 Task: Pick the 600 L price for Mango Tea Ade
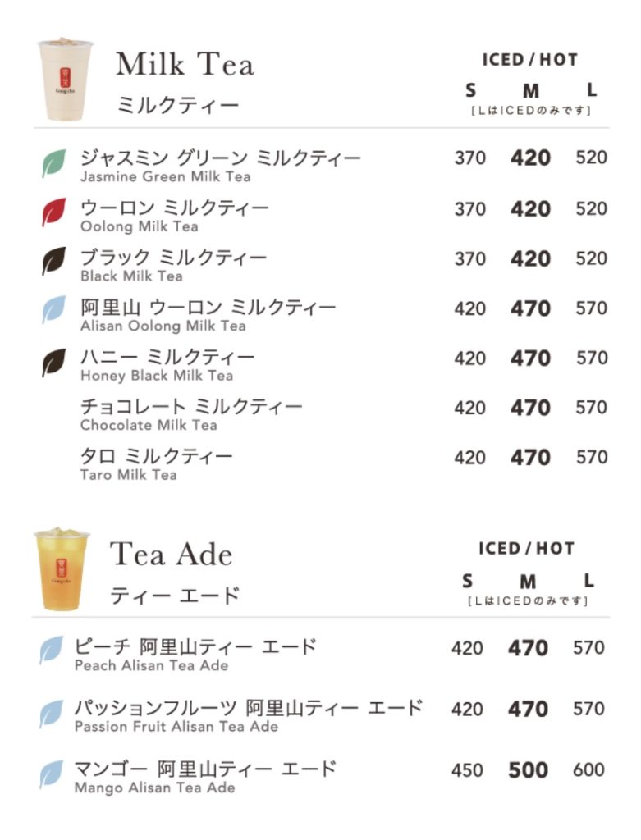click(x=588, y=770)
